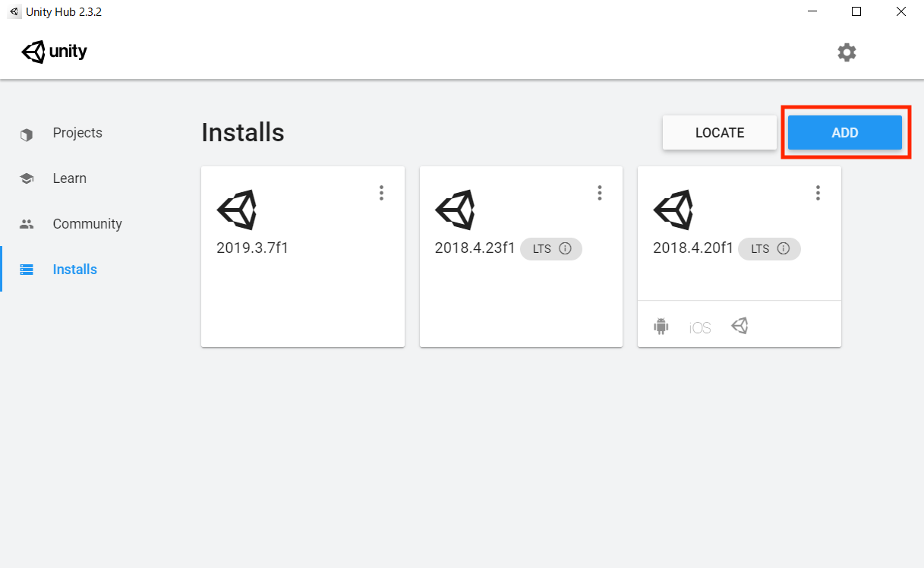The height and width of the screenshot is (568, 924).
Task: Open the three-dot menu for 2019.3.7f1
Action: 381,193
